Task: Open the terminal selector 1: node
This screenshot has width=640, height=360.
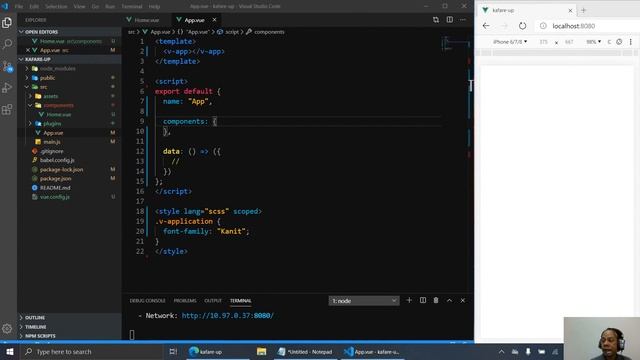Action: (x=364, y=301)
